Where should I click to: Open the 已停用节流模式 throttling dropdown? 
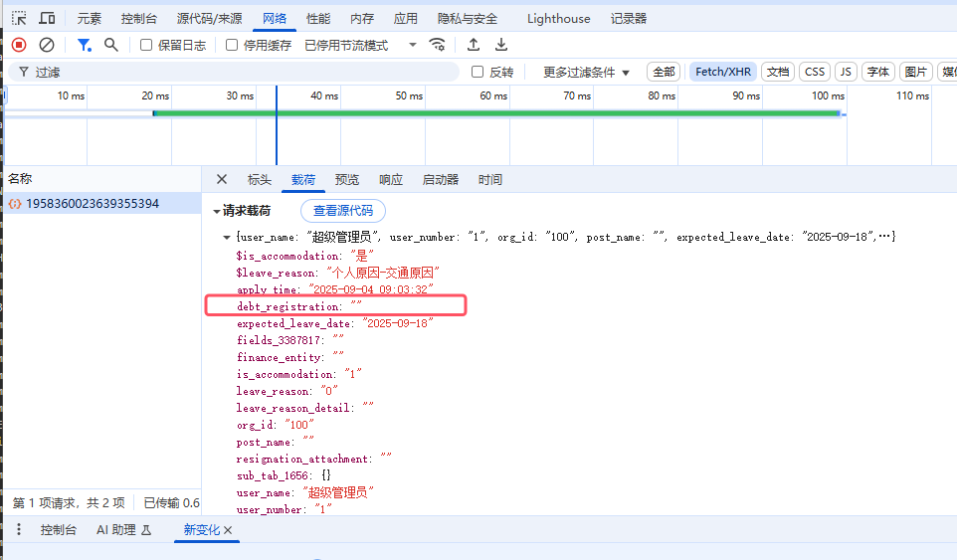(x=361, y=45)
